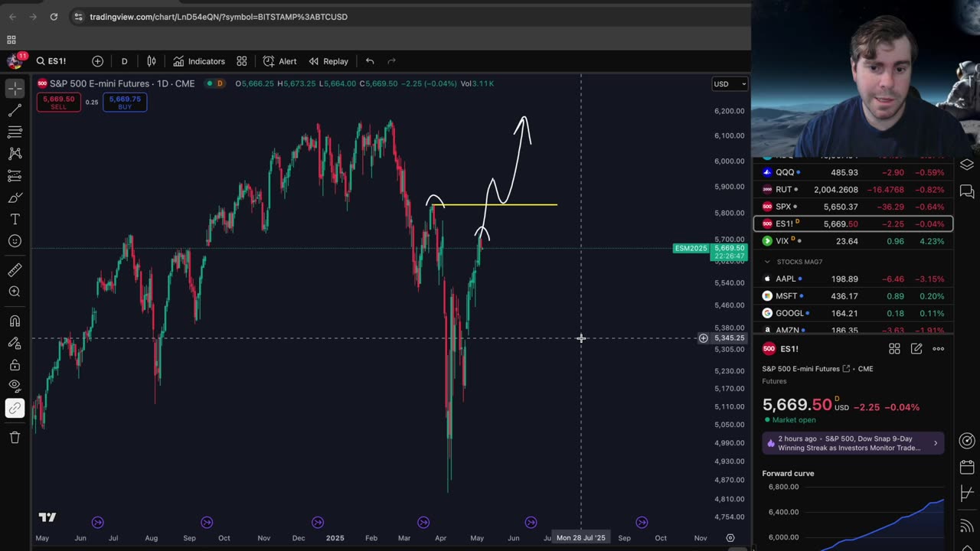Open the calendar icon in right sidebar
980x551 pixels.
pos(967,467)
